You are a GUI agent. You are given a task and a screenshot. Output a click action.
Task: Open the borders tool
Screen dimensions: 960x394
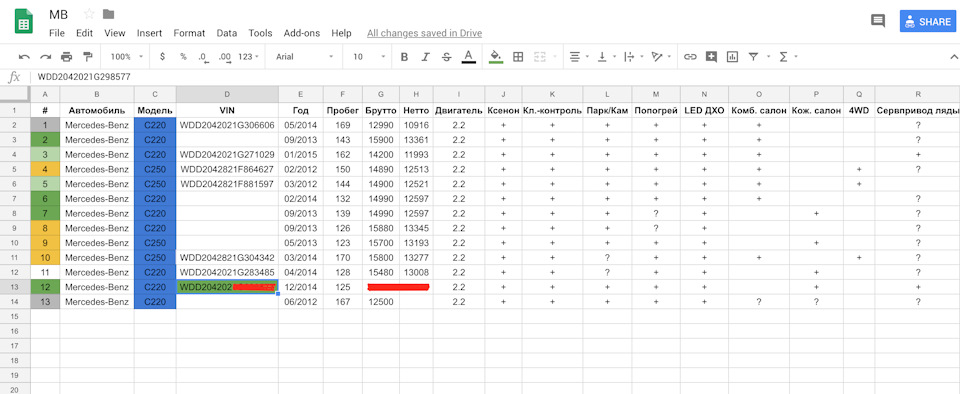[x=518, y=57]
